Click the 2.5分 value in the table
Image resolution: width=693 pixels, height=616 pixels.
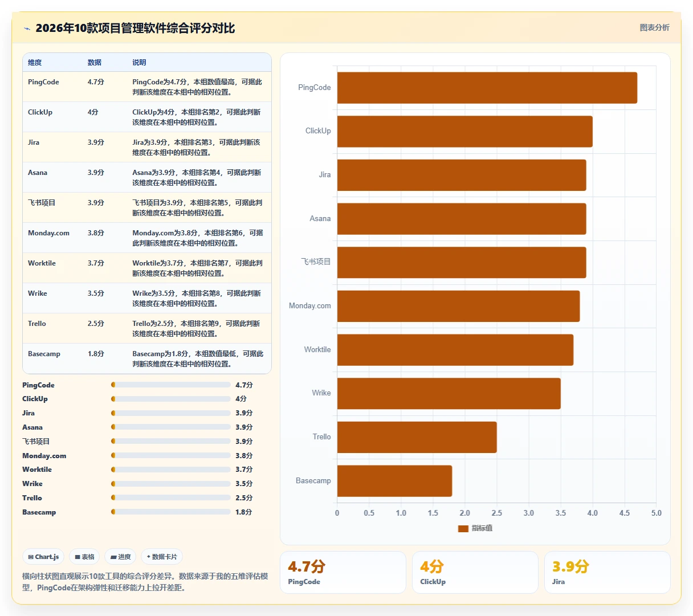(96, 324)
